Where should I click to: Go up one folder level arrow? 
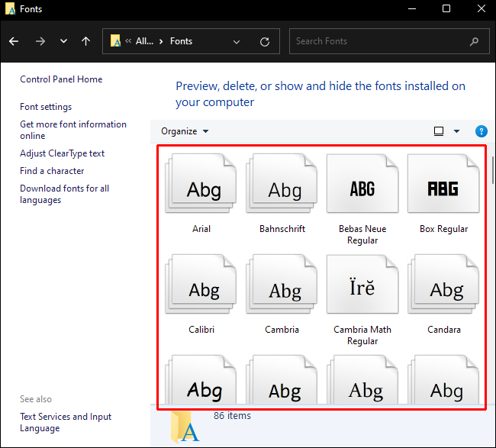click(x=85, y=41)
